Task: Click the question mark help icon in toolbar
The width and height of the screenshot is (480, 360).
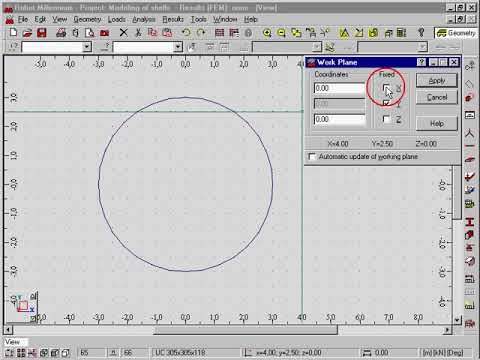Action: point(421,33)
